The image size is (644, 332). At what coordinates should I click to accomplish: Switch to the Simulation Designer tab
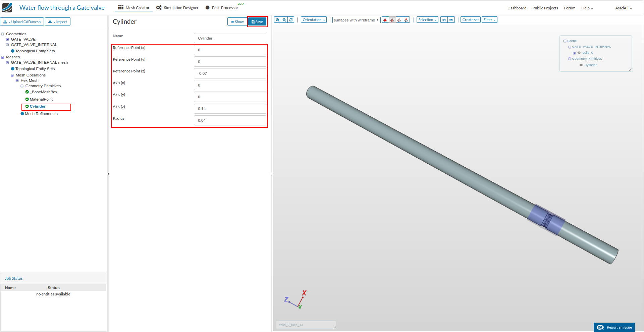177,8
